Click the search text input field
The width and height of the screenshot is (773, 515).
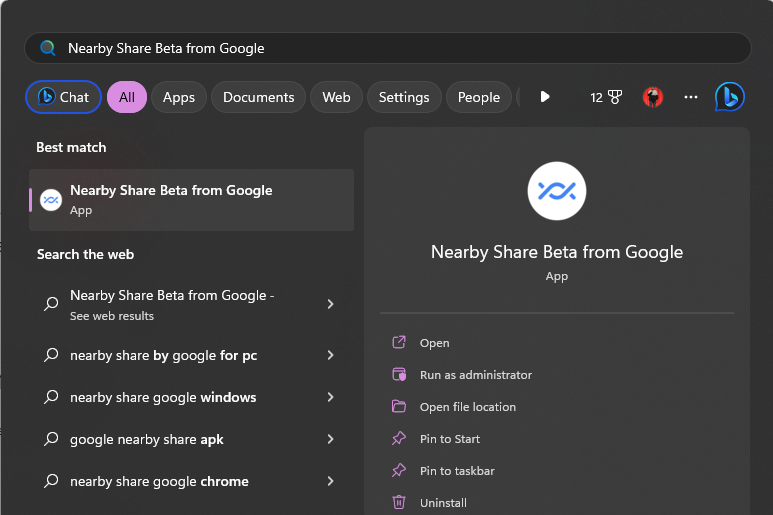(400, 48)
